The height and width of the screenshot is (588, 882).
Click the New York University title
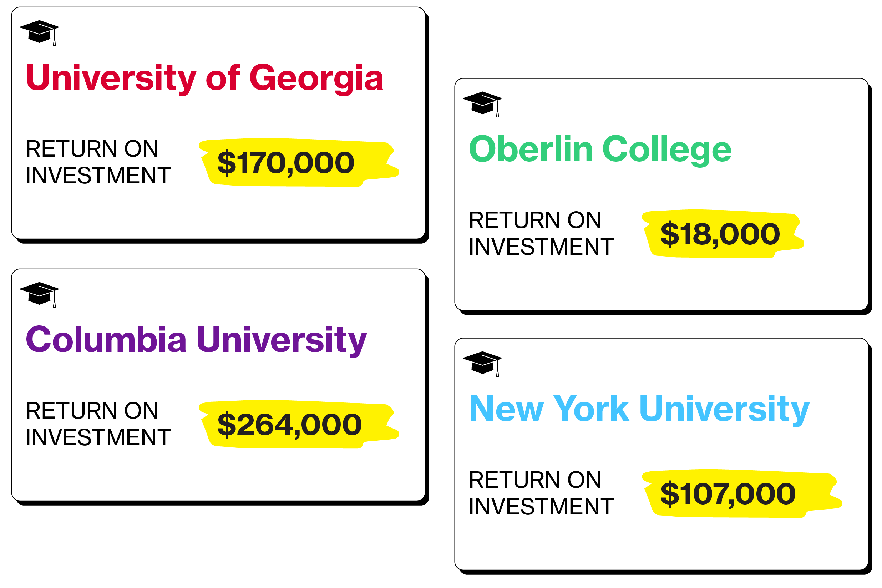coord(639,409)
